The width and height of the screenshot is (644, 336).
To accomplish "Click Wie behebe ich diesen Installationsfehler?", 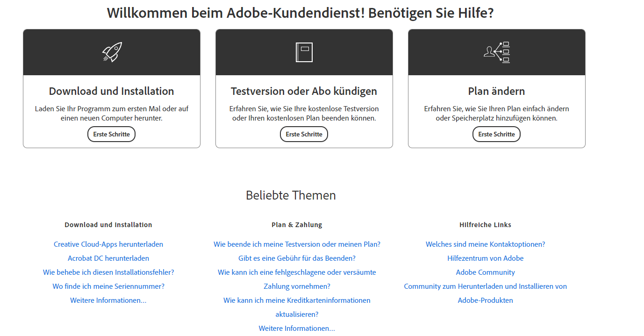I will [108, 272].
